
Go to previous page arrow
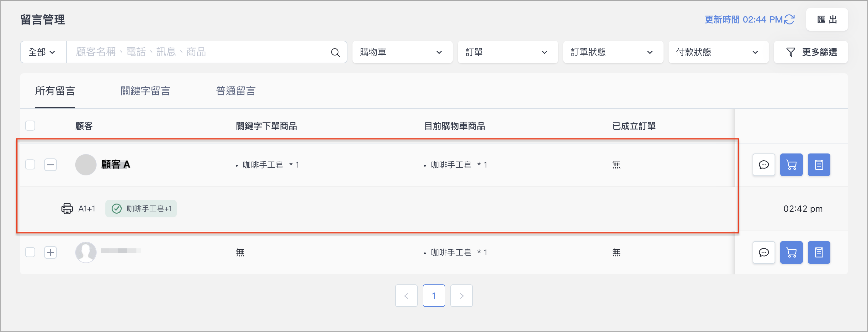tap(406, 296)
